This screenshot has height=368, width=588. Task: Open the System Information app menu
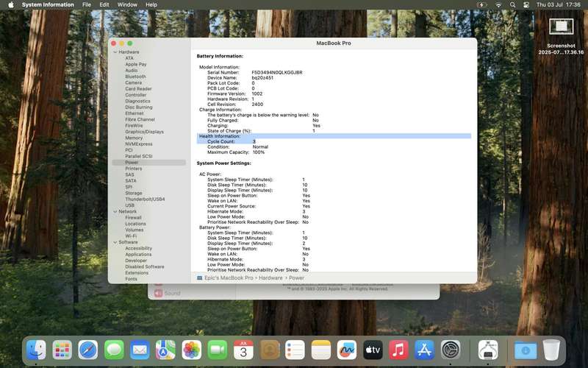(48, 4)
